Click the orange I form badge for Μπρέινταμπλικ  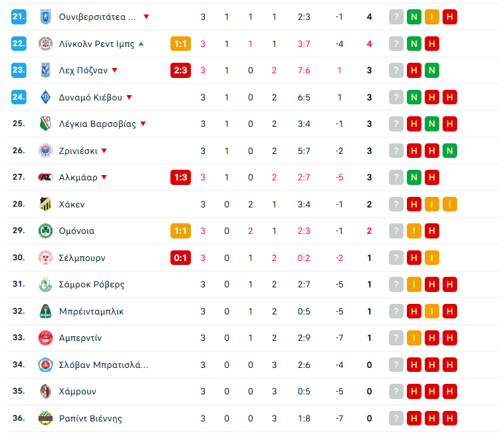pos(432,311)
